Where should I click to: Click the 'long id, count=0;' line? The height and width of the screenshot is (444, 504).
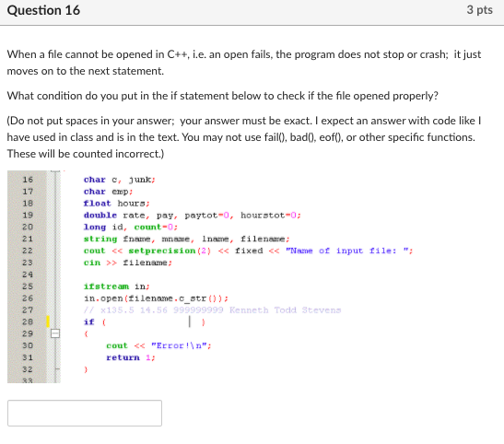click(131, 228)
